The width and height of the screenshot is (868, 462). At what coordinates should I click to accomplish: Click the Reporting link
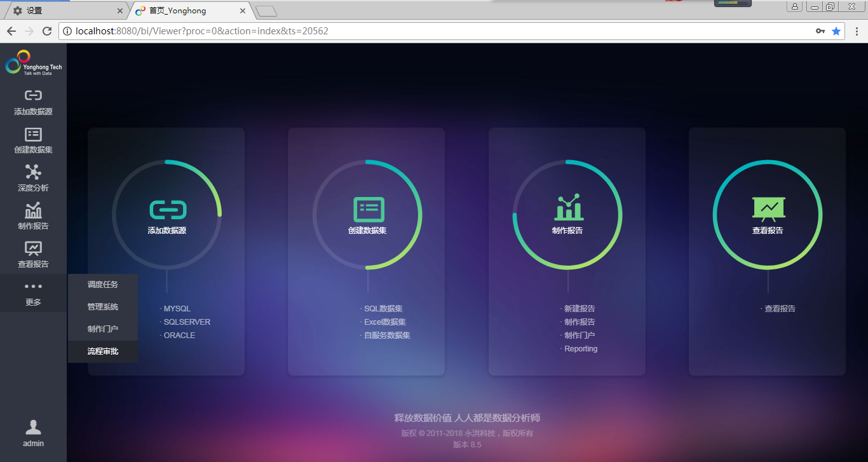click(x=581, y=349)
